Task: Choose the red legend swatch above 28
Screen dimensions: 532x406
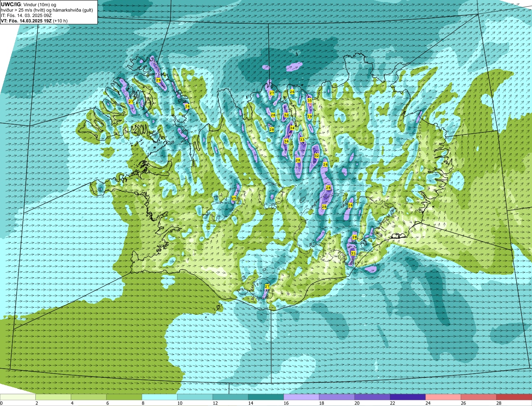Action: pyautogui.click(x=514, y=397)
